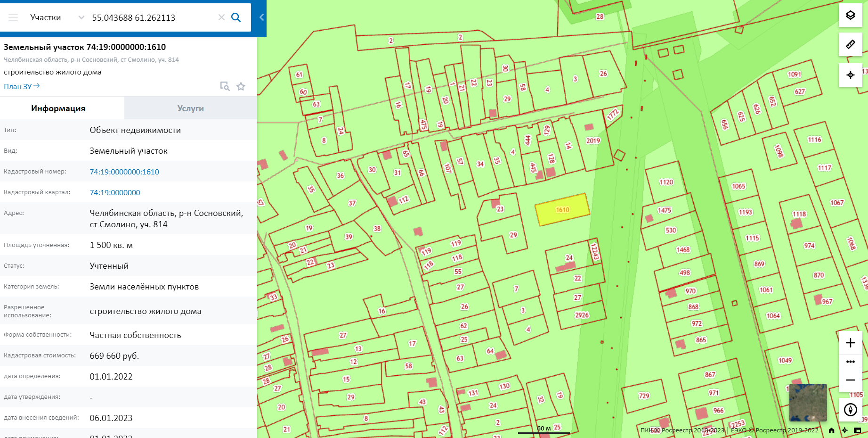Click the blue magnifier search icon
Viewport: 868px width, 438px height.
[236, 17]
